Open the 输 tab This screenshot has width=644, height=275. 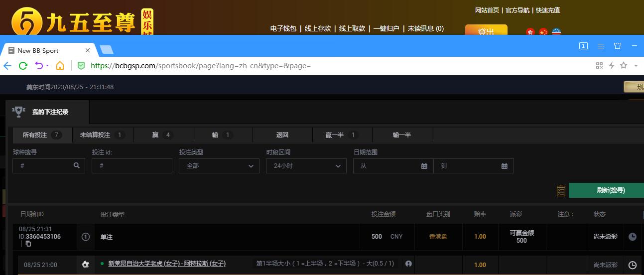pos(222,135)
